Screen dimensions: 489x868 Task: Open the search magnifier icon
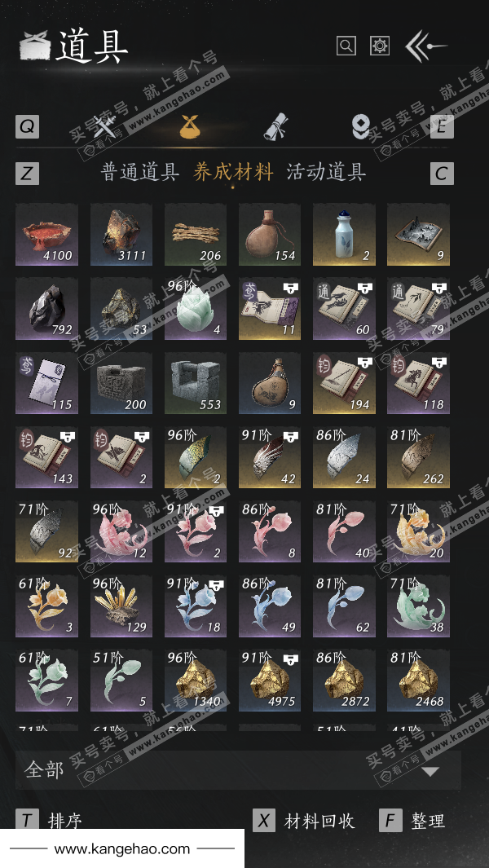coord(346,46)
